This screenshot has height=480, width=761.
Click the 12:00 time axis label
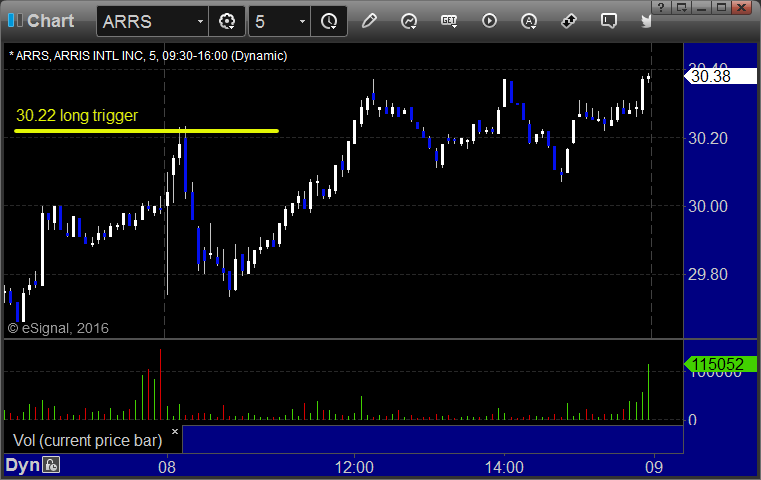pyautogui.click(x=354, y=467)
